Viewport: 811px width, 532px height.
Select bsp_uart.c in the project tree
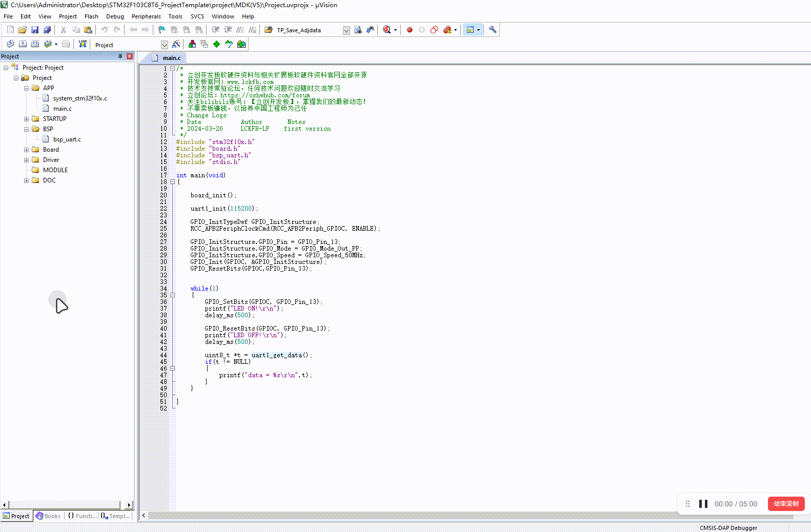[67, 139]
